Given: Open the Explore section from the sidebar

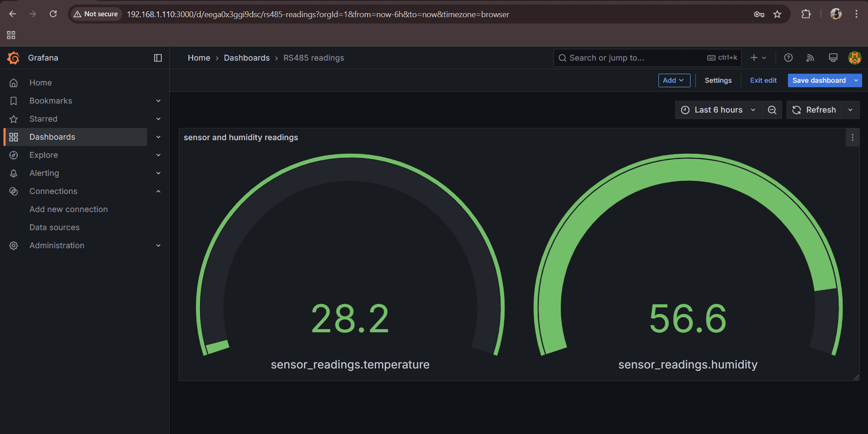Looking at the screenshot, I should [43, 155].
